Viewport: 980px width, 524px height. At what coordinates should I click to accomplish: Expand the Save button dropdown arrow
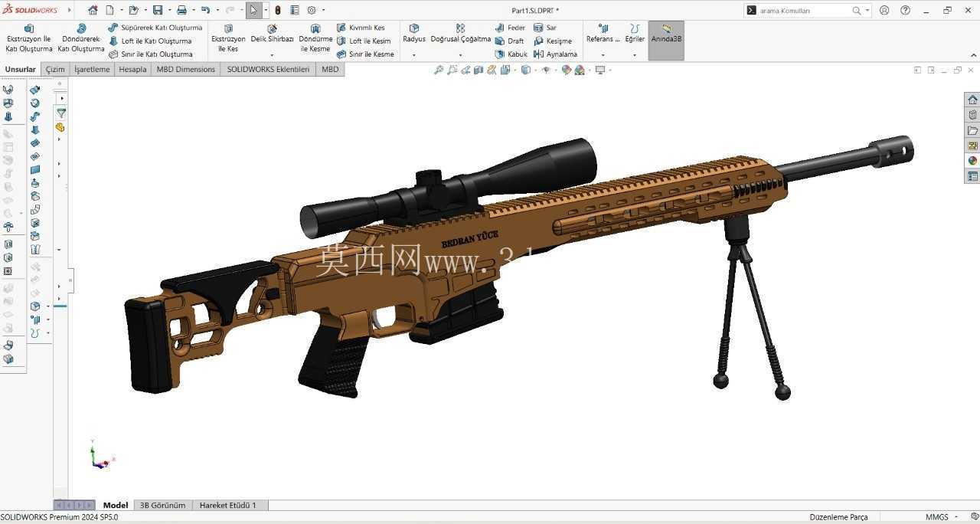168,11
